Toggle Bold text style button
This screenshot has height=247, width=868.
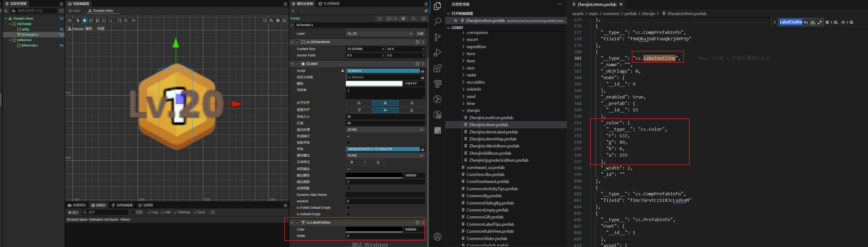352,162
